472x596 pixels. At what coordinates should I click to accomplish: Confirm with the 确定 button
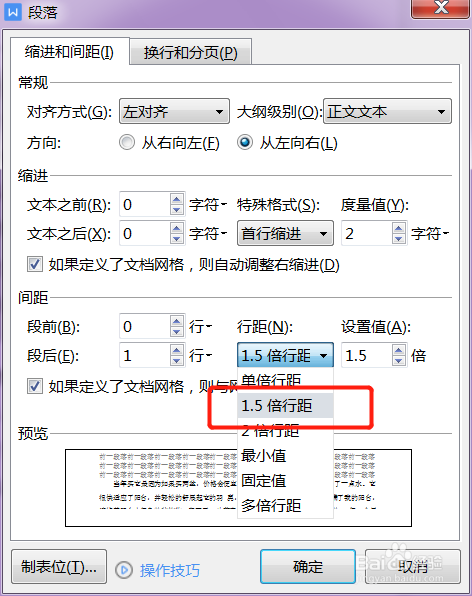tap(308, 566)
